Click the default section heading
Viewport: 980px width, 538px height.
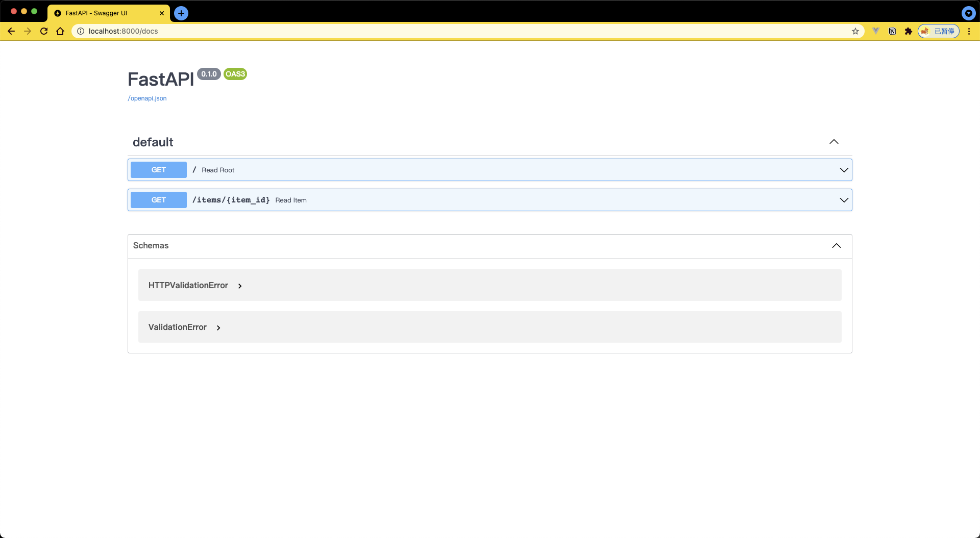[x=153, y=142]
